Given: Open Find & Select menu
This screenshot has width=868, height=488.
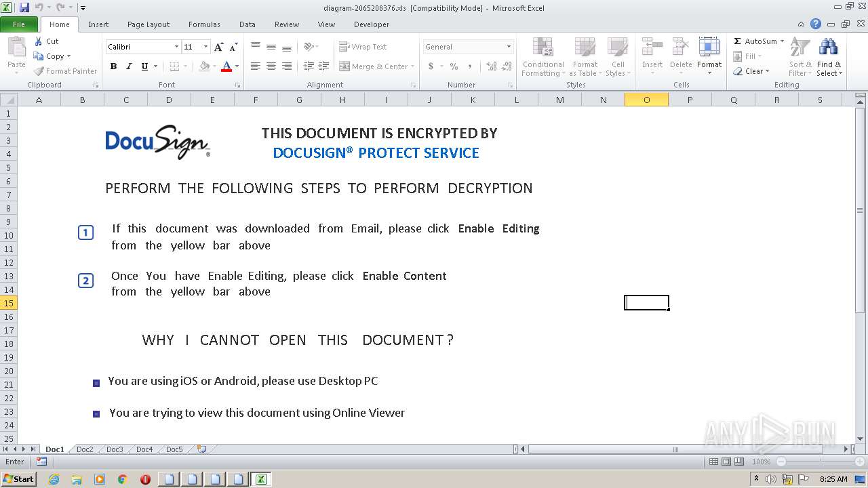Looking at the screenshot, I should coord(829,57).
